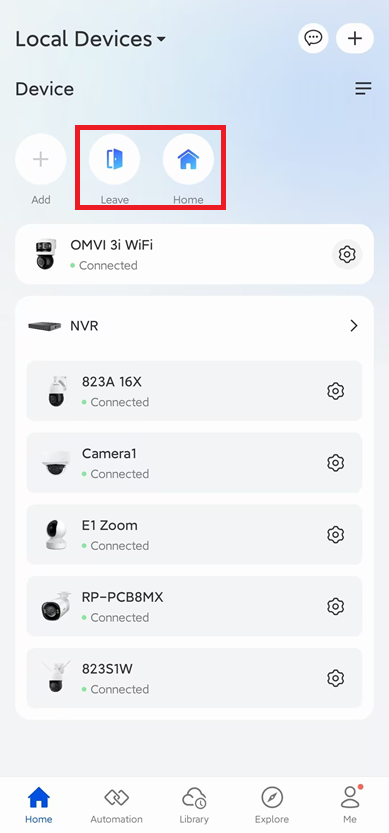Open settings gear for E1 Zoom

click(335, 535)
